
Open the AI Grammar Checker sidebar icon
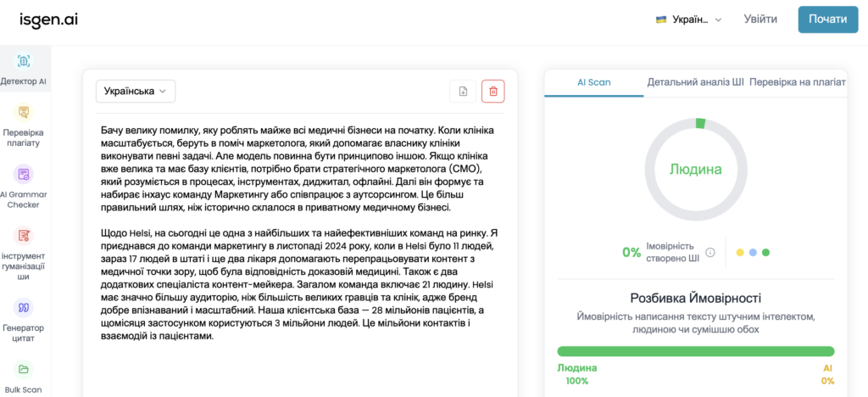tap(23, 175)
